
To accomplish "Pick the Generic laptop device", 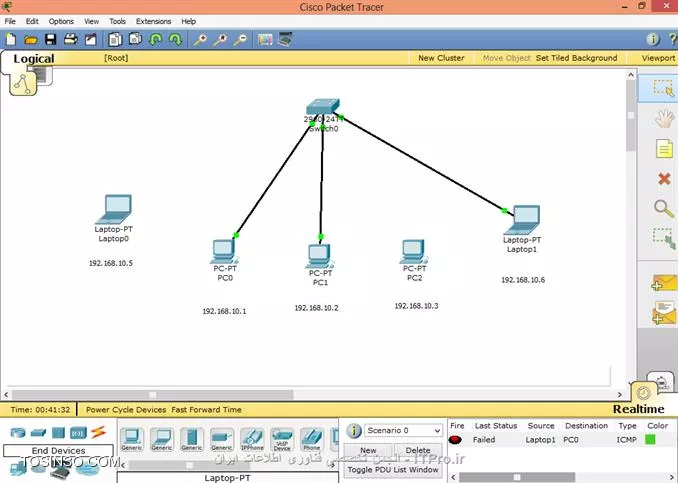I will 162,439.
